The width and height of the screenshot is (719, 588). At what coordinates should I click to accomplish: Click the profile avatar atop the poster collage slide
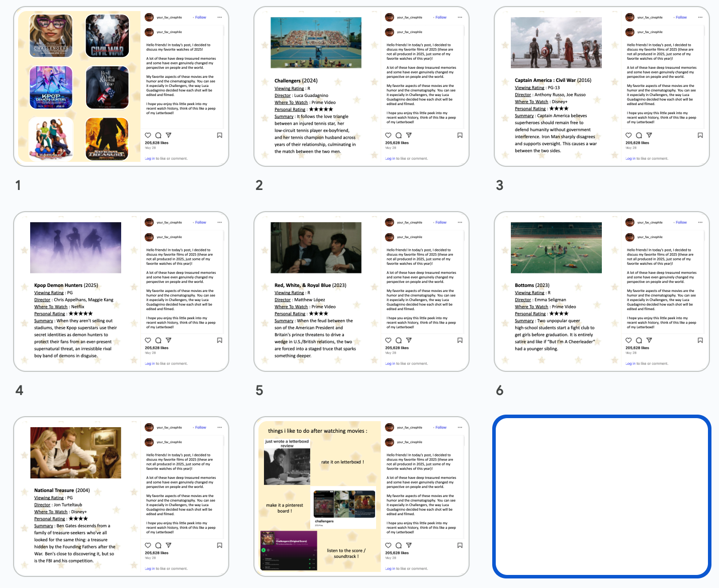149,18
